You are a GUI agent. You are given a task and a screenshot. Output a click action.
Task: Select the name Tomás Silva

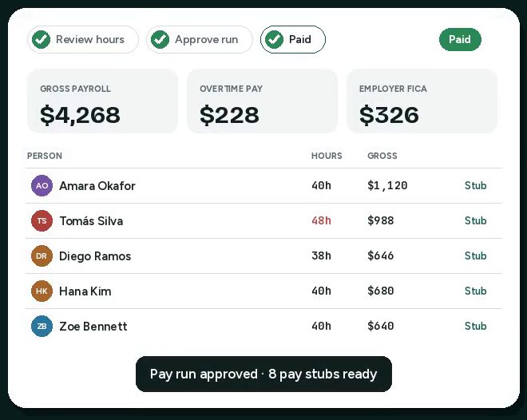(91, 221)
